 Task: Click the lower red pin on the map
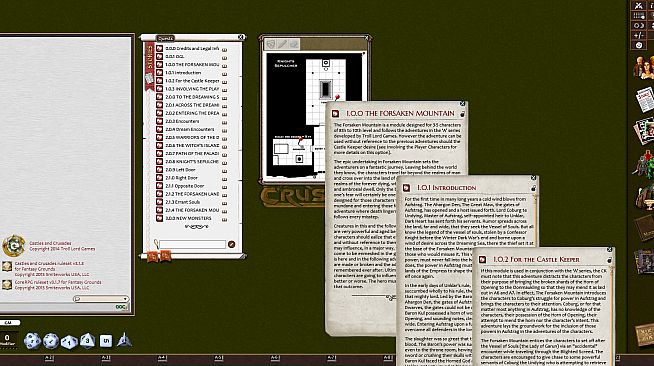(x=301, y=138)
